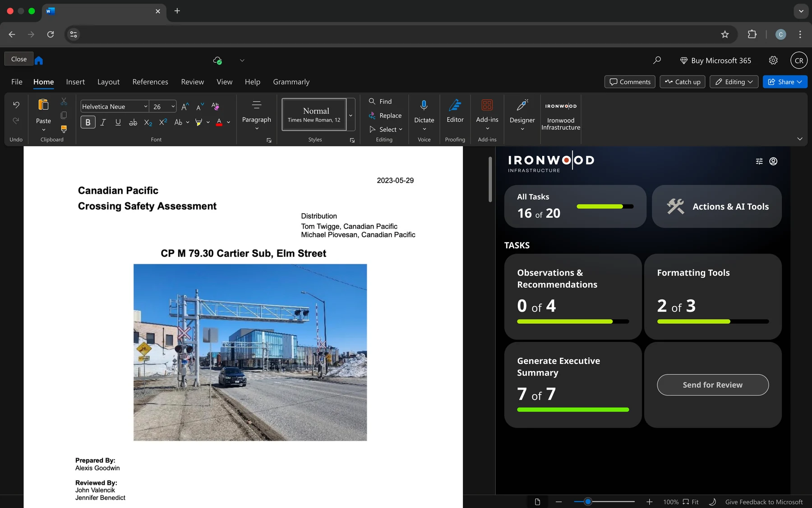Open the Review tab
This screenshot has width=812, height=508.
coord(193,82)
